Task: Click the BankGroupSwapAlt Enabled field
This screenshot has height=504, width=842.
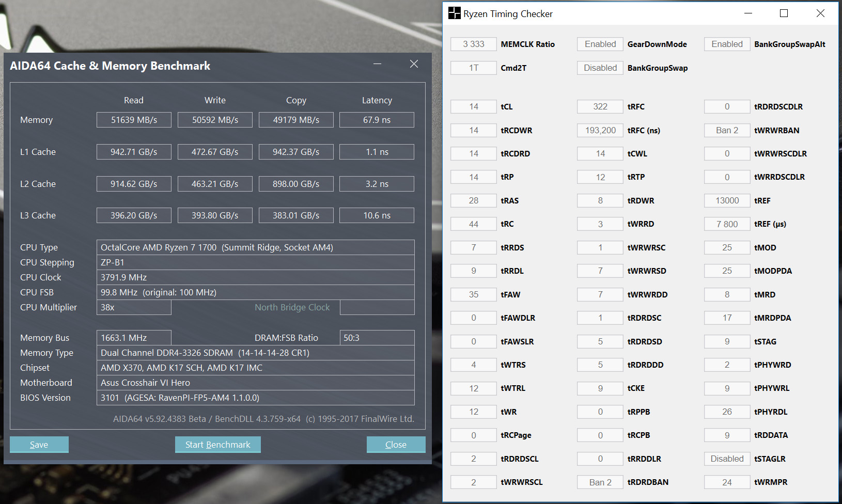Action: [727, 44]
